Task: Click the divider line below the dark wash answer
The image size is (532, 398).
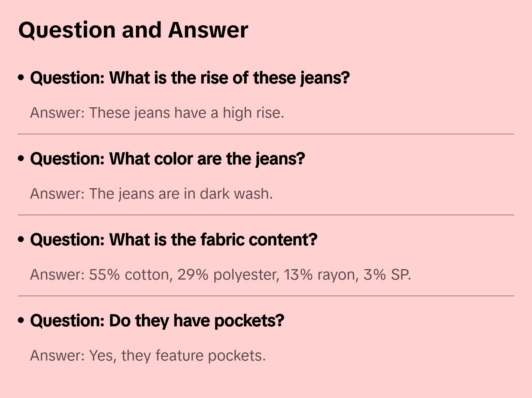Action: (266, 215)
